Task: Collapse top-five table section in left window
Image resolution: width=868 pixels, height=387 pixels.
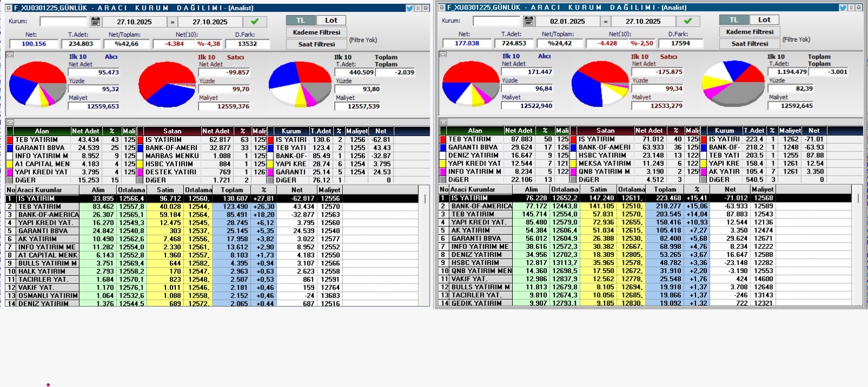Action: (10, 122)
